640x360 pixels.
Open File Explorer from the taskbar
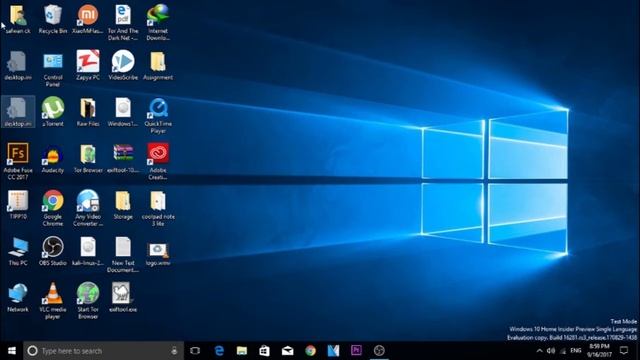[242, 351]
